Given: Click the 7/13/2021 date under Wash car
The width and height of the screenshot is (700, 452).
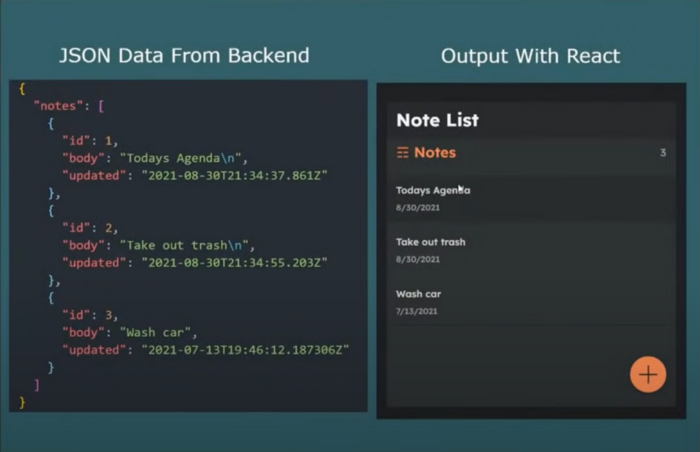Looking at the screenshot, I should pos(417,312).
